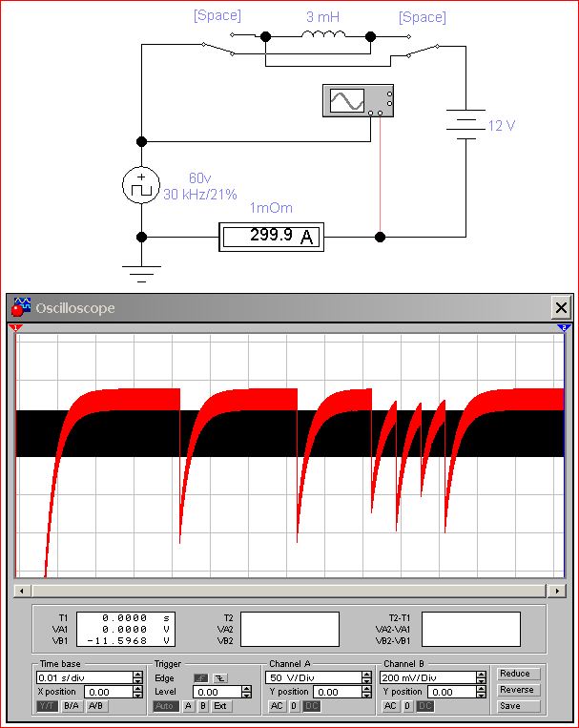This screenshot has width=579, height=728.
Task: Set Channel A coupling to AC
Action: coord(276,706)
